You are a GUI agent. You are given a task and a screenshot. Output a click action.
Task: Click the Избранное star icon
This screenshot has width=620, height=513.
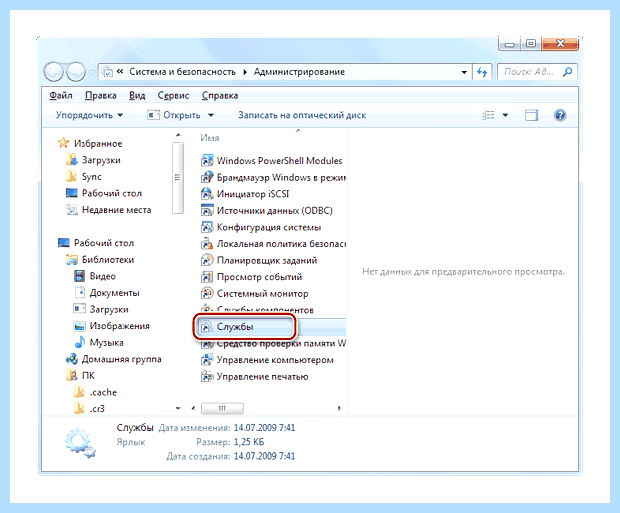pyautogui.click(x=63, y=143)
